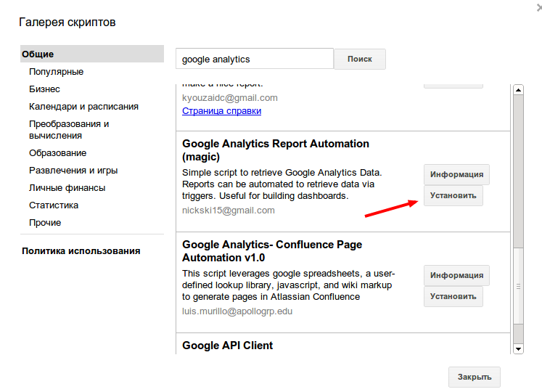Viewport: 542px width, 392px height.
Task: Select the Личные финансы category
Action: coord(67,187)
